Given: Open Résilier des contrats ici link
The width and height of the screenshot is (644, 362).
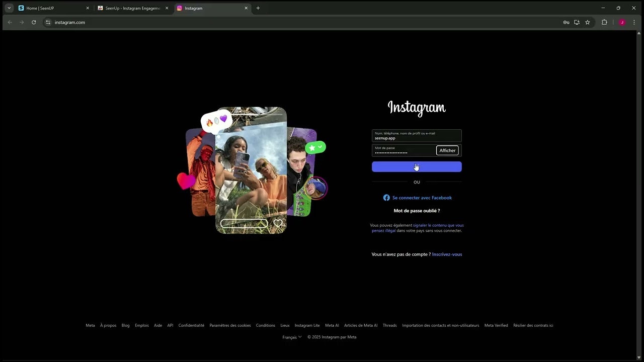Looking at the screenshot, I should coord(533,325).
